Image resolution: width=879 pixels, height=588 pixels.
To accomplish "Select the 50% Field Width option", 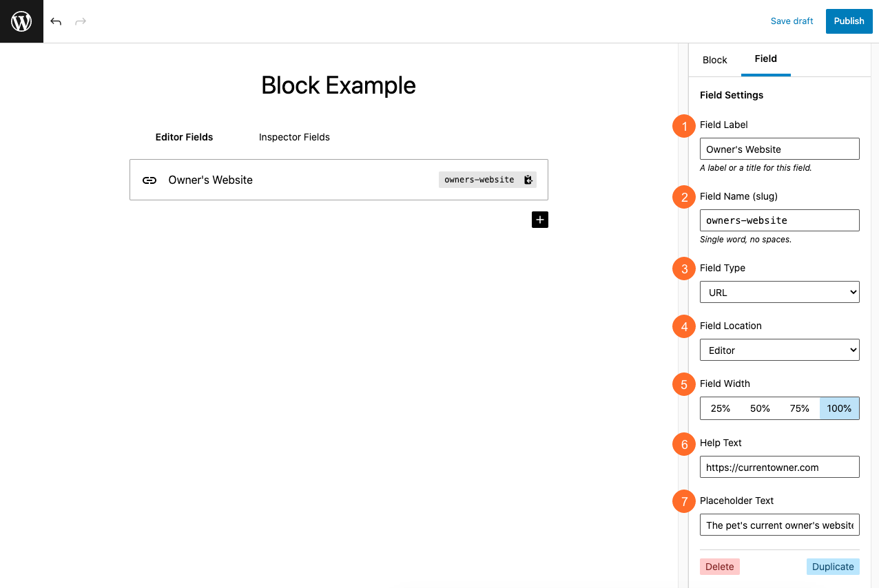I will [760, 408].
